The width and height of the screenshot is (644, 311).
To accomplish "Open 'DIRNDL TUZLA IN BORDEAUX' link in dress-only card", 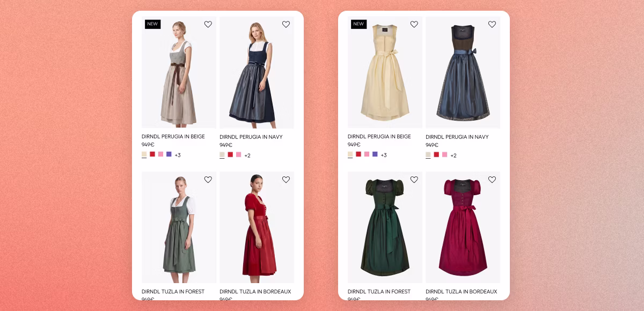I will (462, 292).
